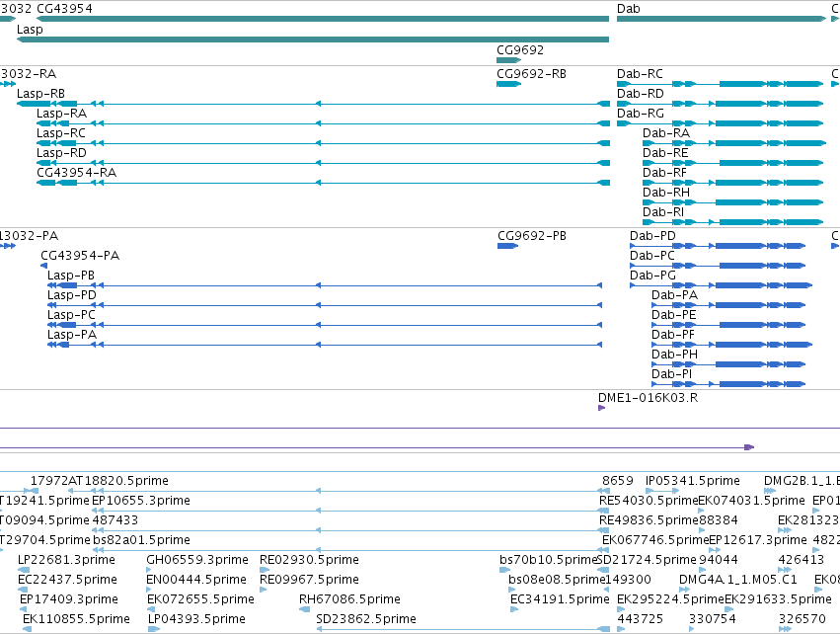Click the EP10655.3prime EST label
This screenshot has width=840, height=634.
point(141,501)
